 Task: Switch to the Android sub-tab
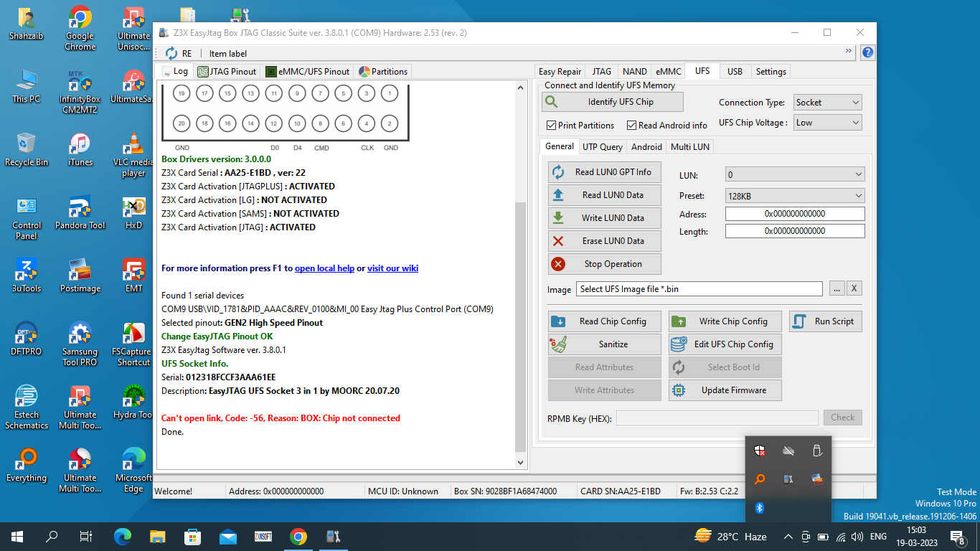[x=646, y=147]
